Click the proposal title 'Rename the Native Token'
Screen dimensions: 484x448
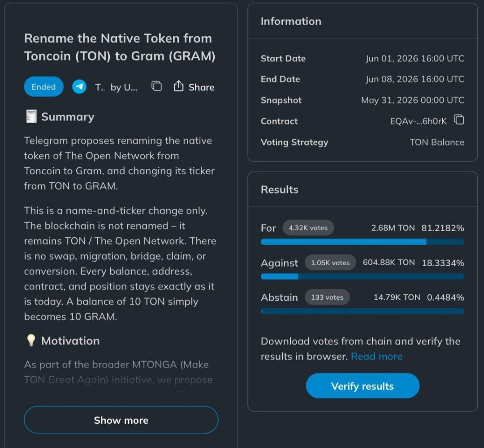click(x=120, y=47)
